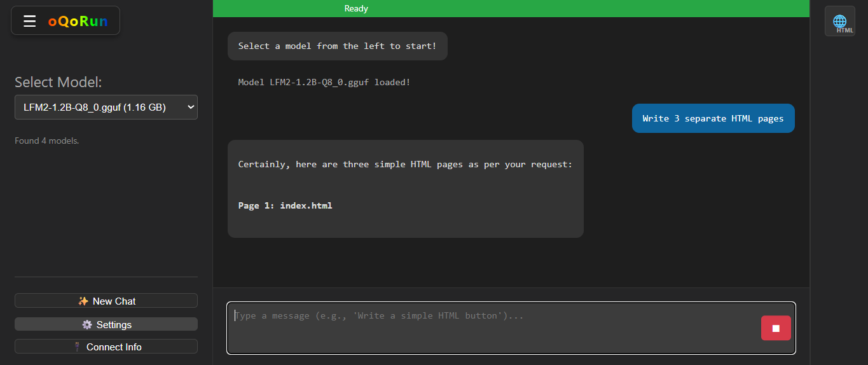Expand the Select Model dropdown
This screenshot has width=868, height=365.
tap(106, 107)
